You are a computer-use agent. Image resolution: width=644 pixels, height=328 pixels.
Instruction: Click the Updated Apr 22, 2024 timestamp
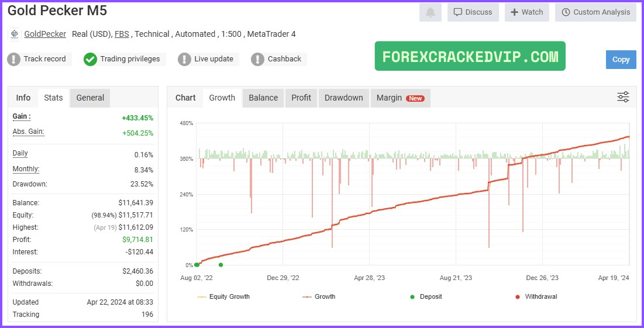tap(120, 302)
